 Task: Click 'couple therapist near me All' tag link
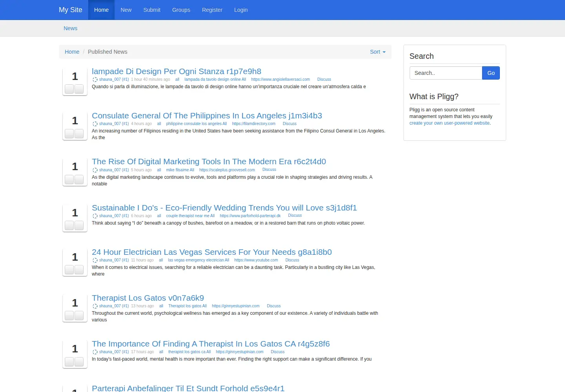click(x=190, y=216)
